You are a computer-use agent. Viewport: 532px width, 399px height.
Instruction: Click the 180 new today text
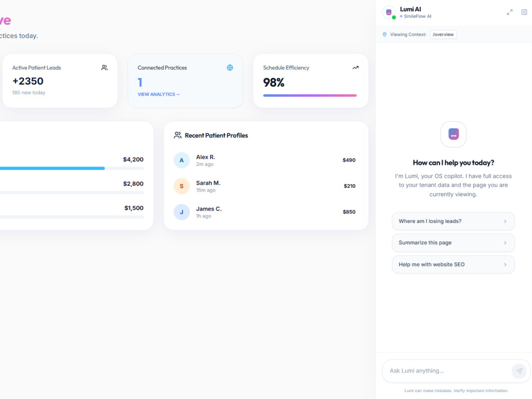[29, 93]
